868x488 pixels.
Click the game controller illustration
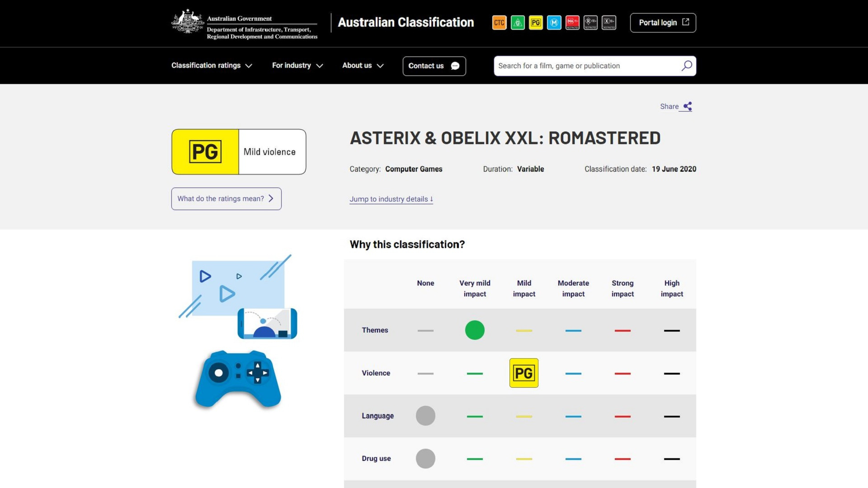pyautogui.click(x=238, y=379)
